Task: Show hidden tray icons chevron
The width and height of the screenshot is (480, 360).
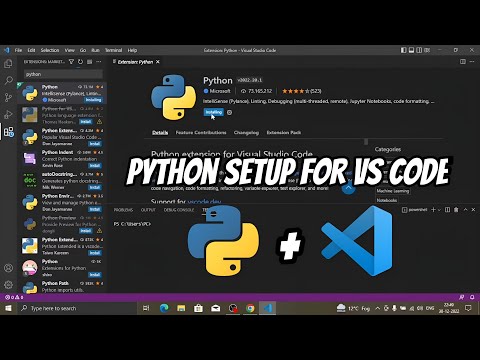Action: point(377,308)
